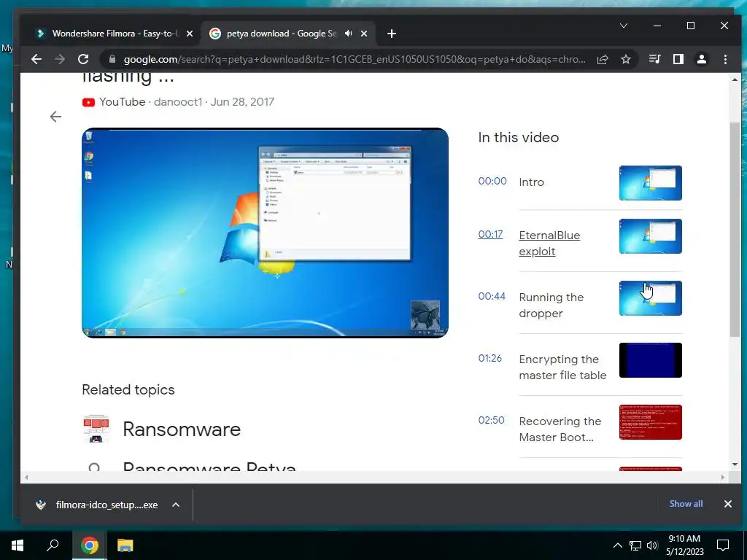The image size is (747, 560).
Task: Play the main YouTube video preview
Action: point(265,233)
